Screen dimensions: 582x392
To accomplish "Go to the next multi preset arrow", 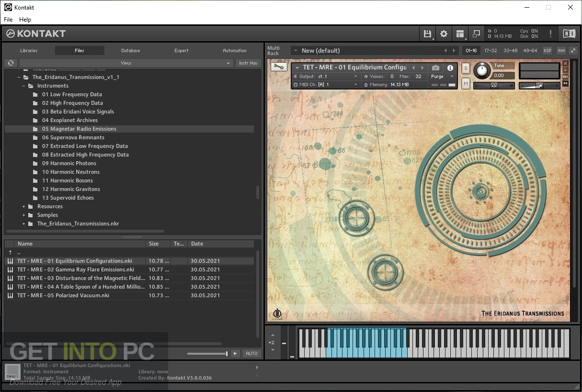I will [x=454, y=50].
